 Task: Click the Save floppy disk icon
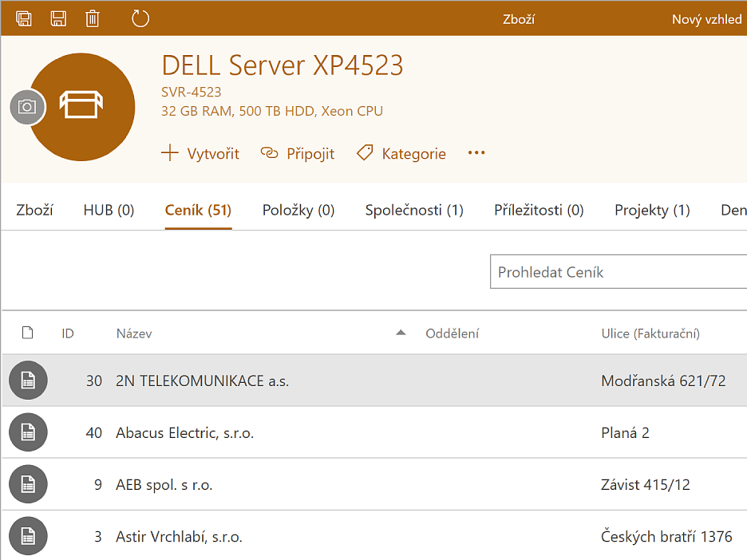[x=58, y=19]
